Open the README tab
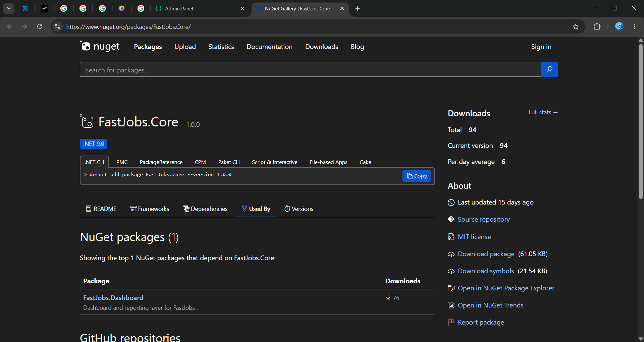Image resolution: width=644 pixels, height=342 pixels. point(101,209)
